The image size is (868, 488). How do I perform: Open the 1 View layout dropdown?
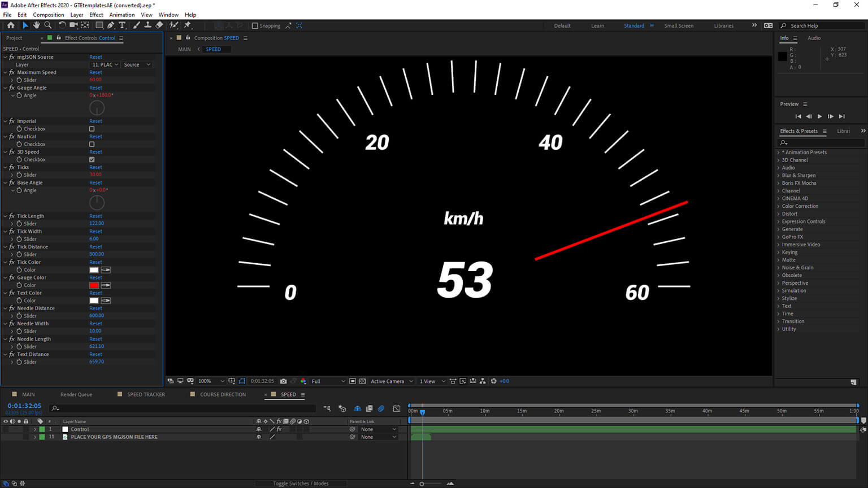click(432, 381)
